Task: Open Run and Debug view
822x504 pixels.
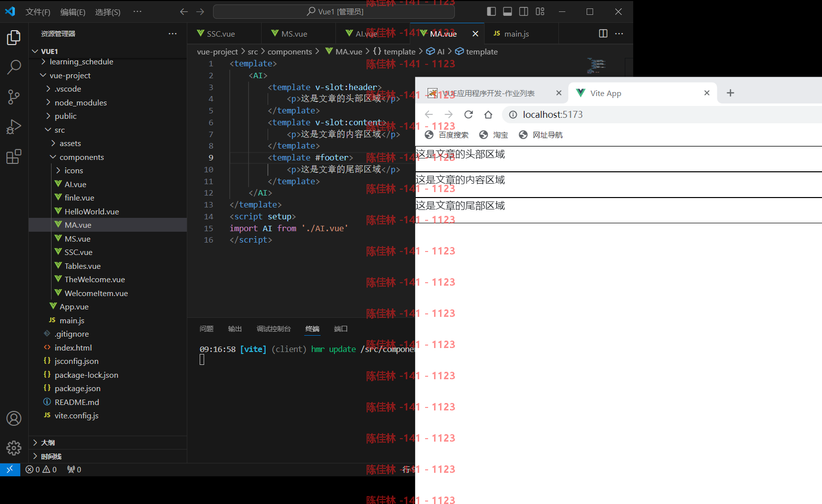Action: (14, 127)
